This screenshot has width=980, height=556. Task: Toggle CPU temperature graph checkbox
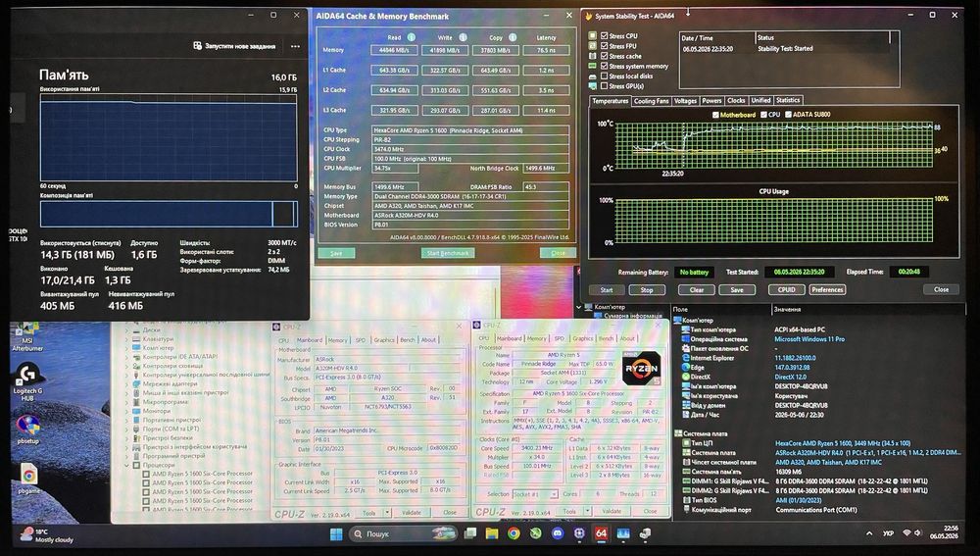tap(763, 115)
